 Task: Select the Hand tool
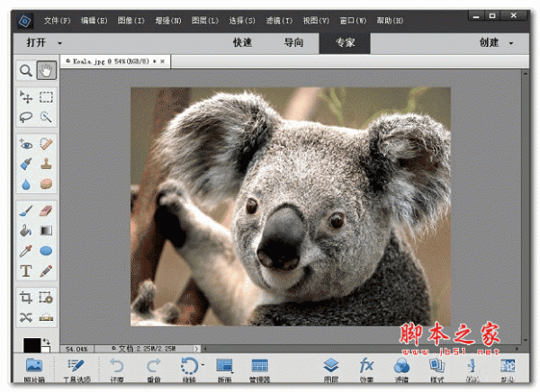[46, 70]
